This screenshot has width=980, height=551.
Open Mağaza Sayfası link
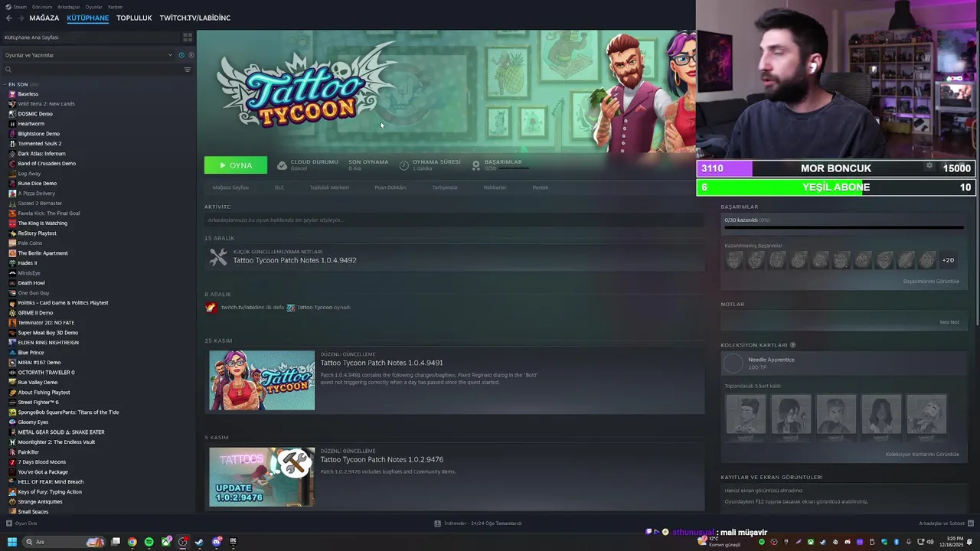click(x=230, y=187)
